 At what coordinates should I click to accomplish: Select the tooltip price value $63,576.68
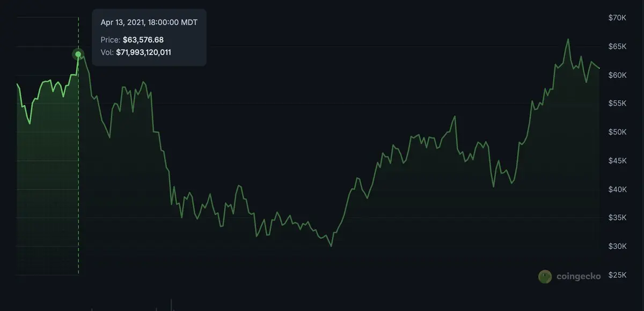point(144,40)
